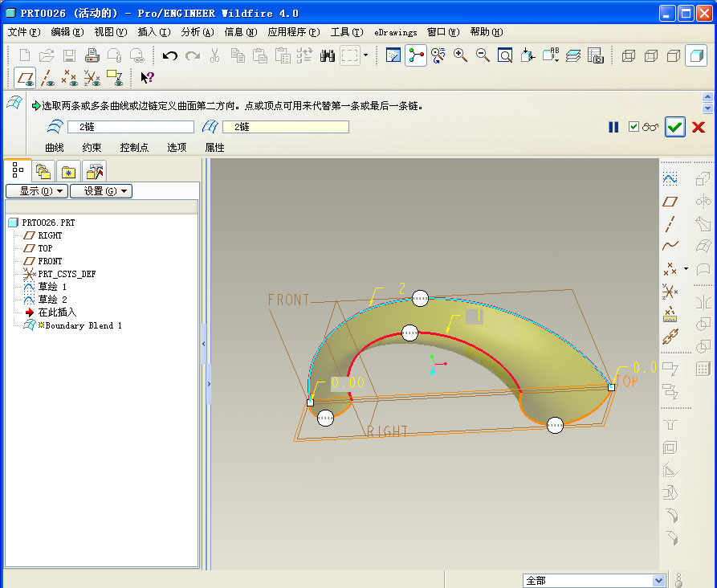
Task: Click the first direction 2链 collector
Action: pos(131,127)
